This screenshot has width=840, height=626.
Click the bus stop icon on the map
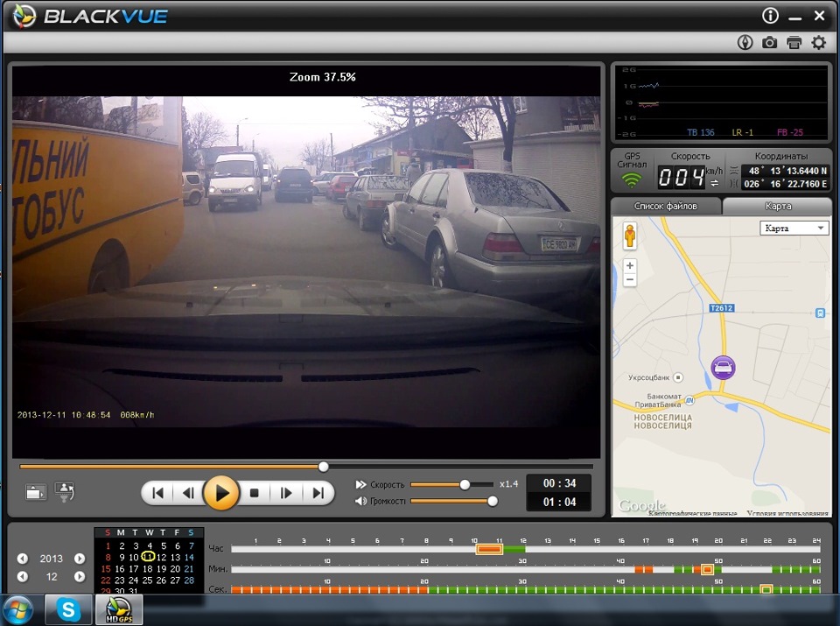click(820, 313)
